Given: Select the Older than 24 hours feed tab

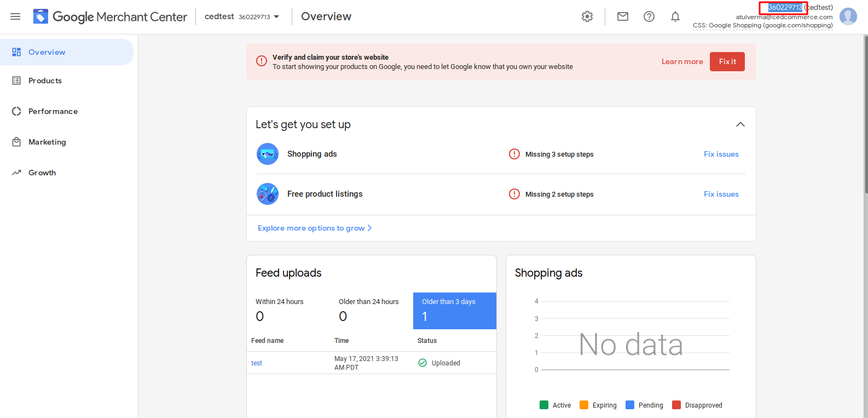Looking at the screenshot, I should pyautogui.click(x=372, y=311).
